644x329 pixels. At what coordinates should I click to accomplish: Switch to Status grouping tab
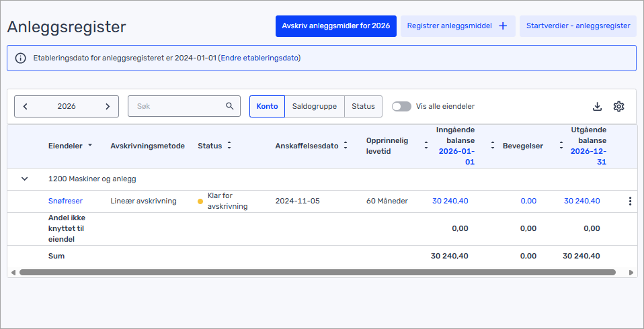363,106
